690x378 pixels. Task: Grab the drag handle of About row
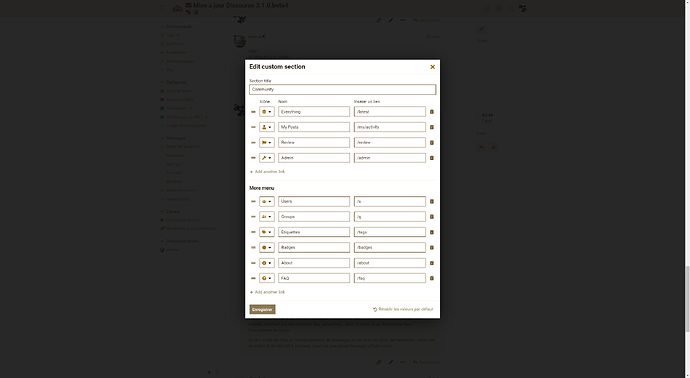click(x=253, y=263)
